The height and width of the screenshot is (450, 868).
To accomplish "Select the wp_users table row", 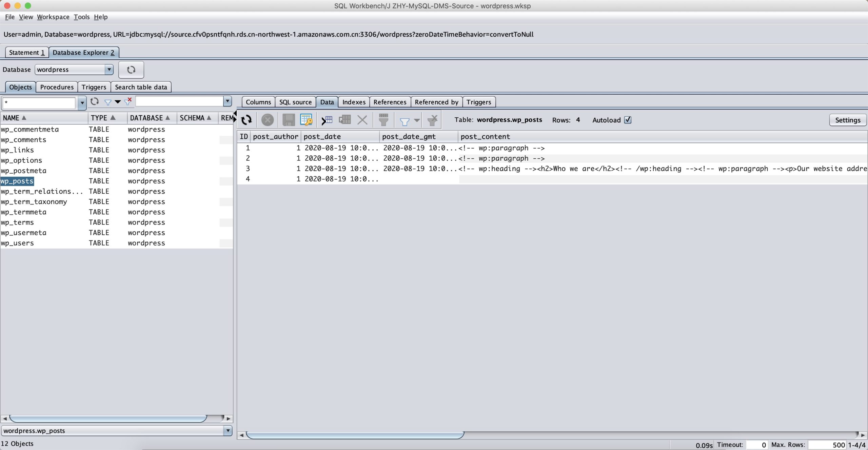I will (x=18, y=243).
